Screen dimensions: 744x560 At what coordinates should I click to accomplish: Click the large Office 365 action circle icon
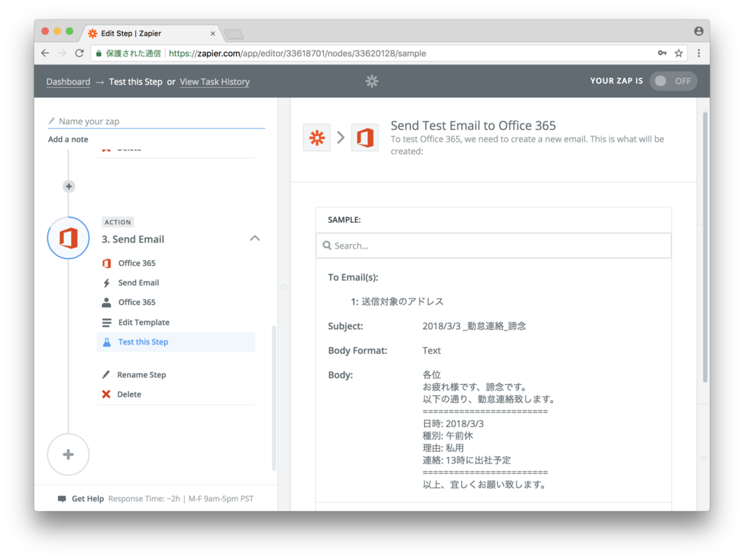point(68,238)
